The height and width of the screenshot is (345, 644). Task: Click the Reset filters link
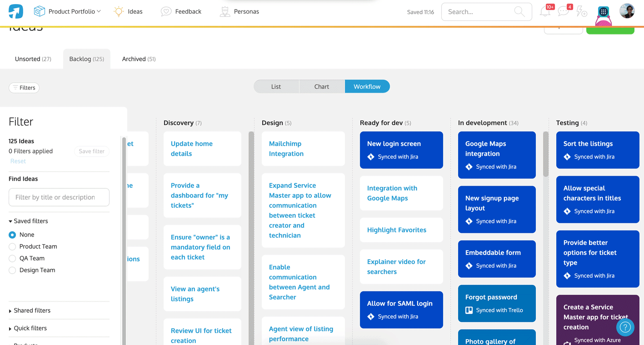(18, 161)
